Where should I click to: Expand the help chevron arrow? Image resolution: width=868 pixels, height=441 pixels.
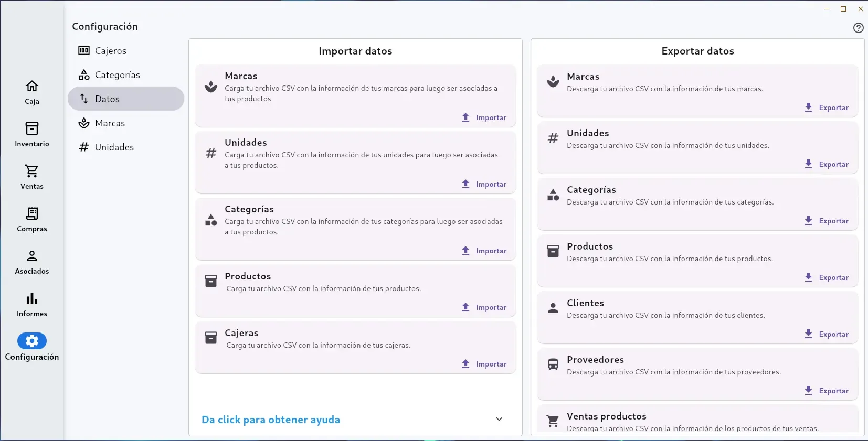click(x=499, y=419)
